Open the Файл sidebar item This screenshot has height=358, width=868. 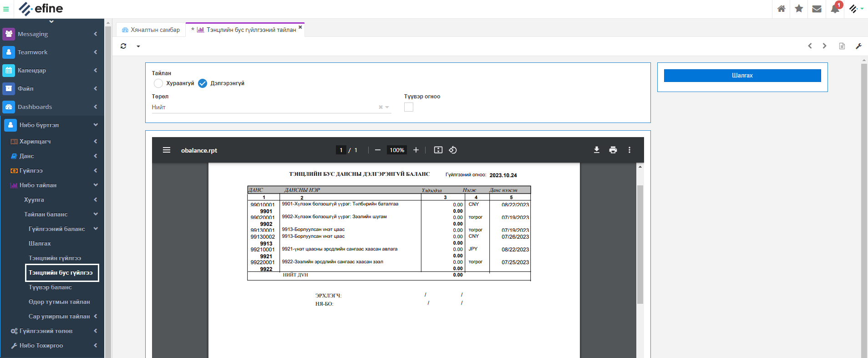(52, 88)
